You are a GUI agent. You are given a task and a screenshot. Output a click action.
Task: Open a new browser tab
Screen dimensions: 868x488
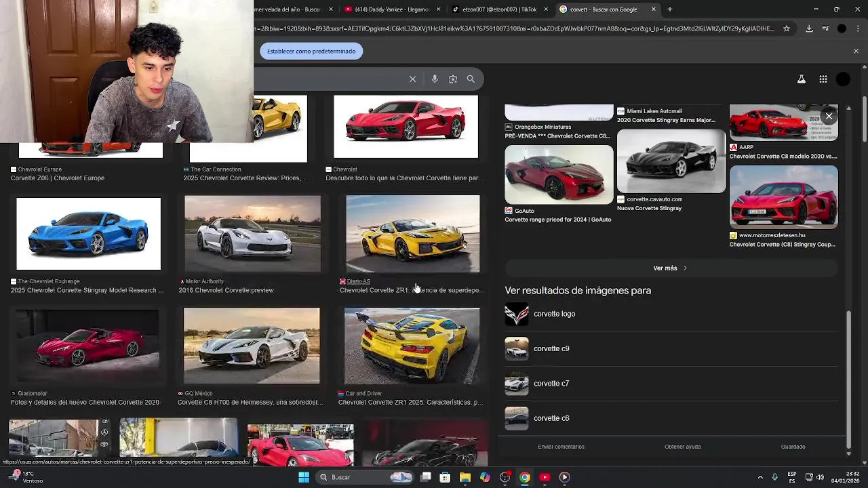pos(669,9)
